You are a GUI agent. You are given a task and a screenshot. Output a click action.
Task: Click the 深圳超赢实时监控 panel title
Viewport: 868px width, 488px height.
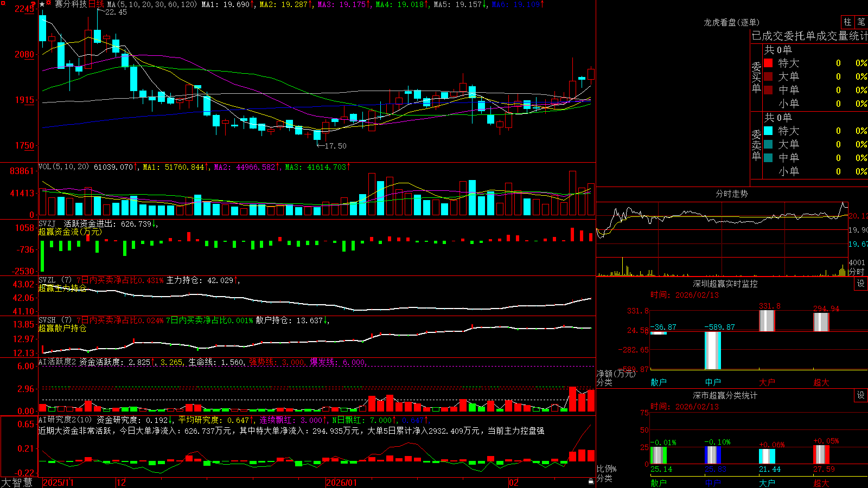click(x=725, y=284)
